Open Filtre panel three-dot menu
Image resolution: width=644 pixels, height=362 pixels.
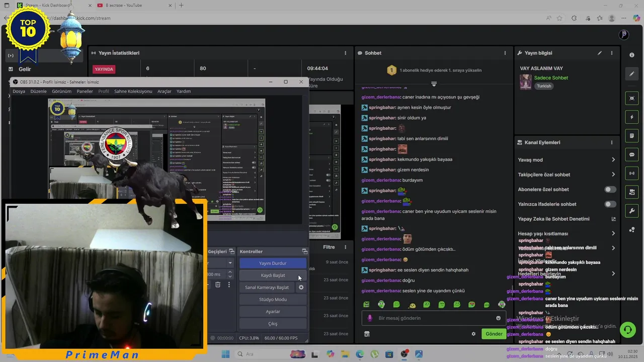coord(345,247)
